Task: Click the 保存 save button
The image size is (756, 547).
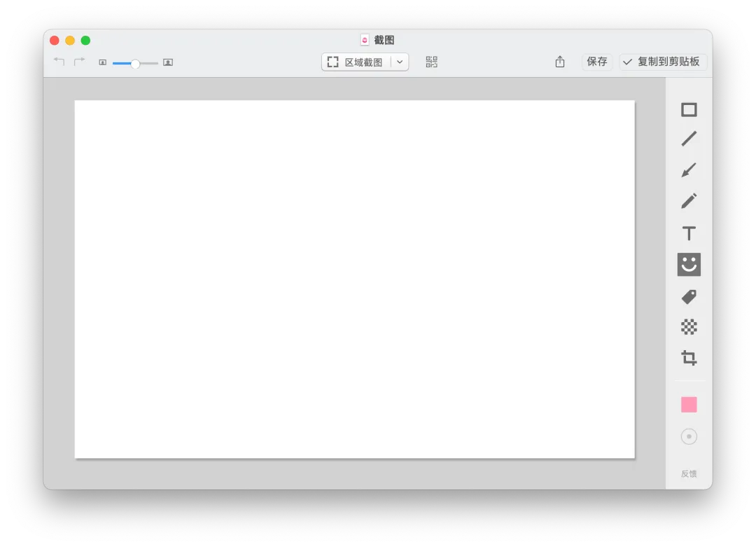Action: (597, 62)
